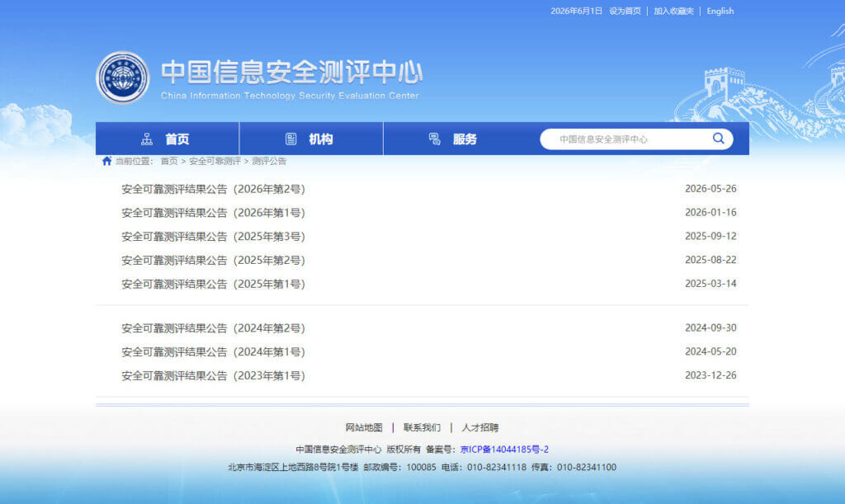
Task: Open announcement 2026年第1号
Action: point(214,213)
